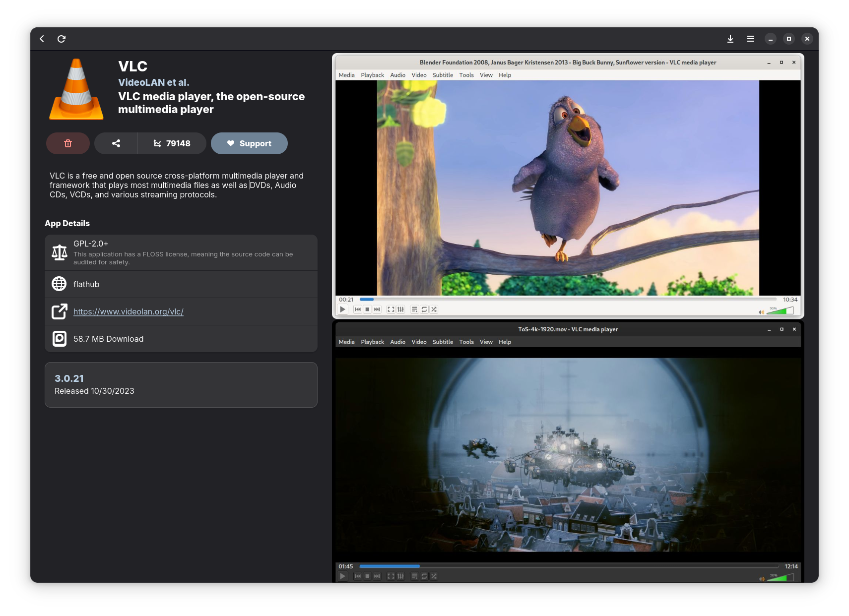Click volume slider in ToS-4k-1920.mov screenshot

[780, 577]
